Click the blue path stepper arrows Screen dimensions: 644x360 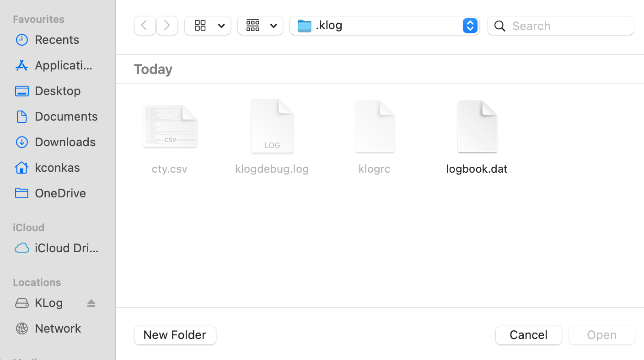(x=470, y=26)
